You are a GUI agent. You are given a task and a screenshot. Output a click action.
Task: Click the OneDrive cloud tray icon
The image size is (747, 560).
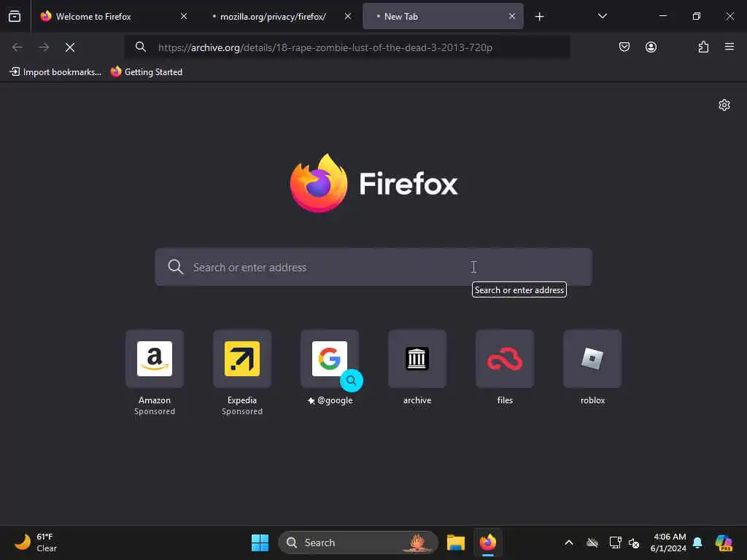tap(592, 542)
